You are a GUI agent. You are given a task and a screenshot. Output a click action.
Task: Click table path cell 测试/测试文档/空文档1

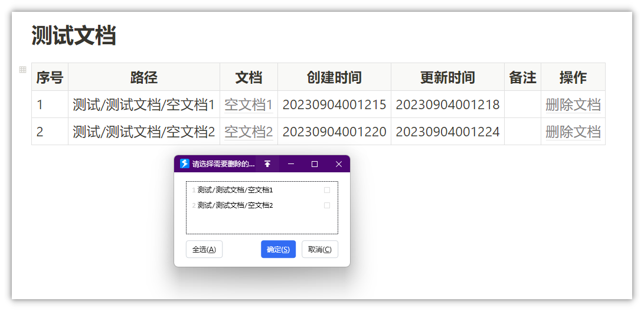click(144, 105)
